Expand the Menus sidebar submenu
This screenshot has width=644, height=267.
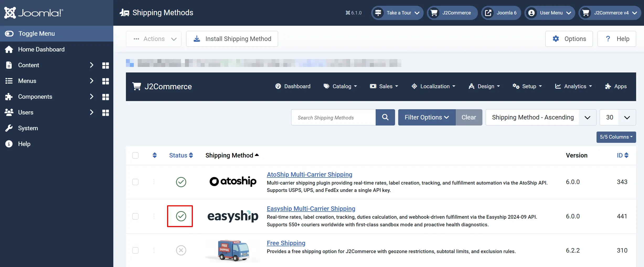point(92,81)
